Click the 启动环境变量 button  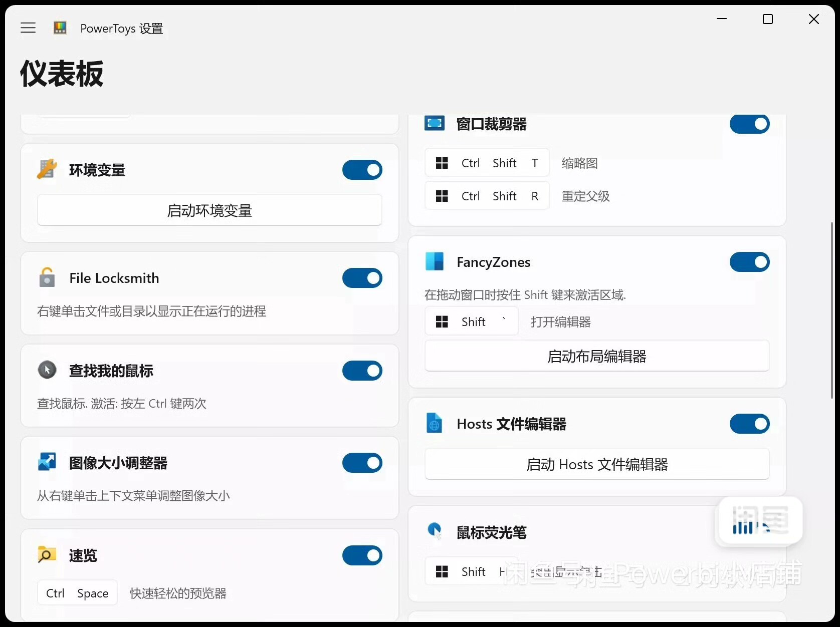209,210
